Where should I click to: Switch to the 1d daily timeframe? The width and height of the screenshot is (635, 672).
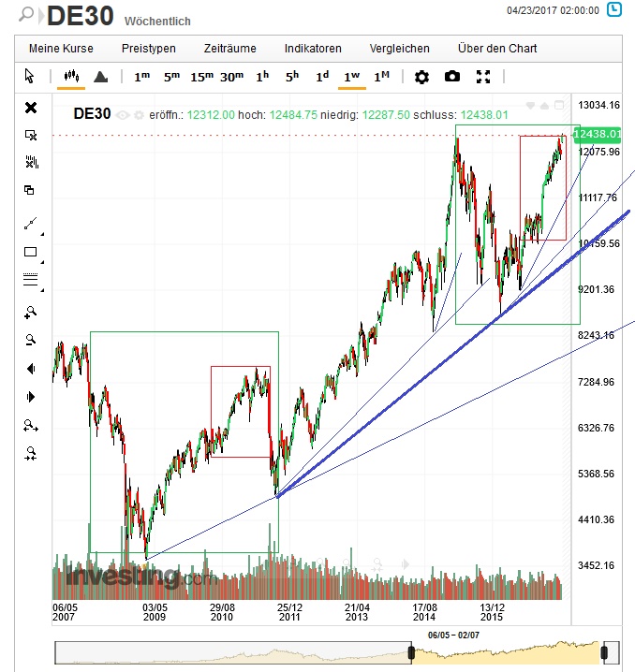click(x=321, y=77)
